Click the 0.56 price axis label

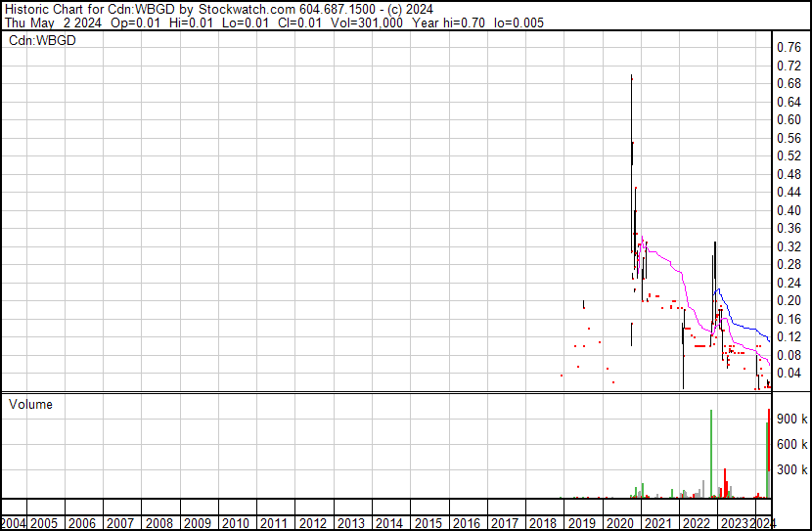[789, 138]
